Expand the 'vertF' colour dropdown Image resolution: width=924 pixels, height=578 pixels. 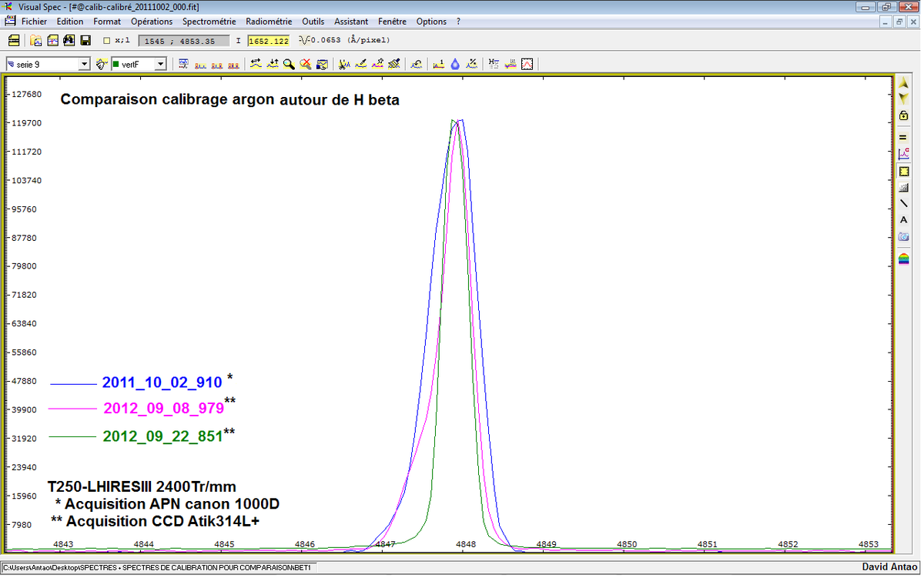(161, 65)
